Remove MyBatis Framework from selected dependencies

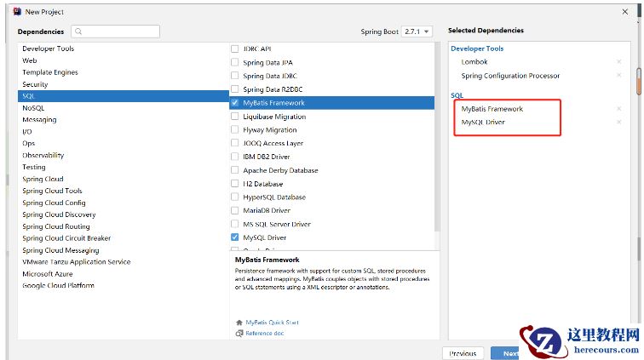(x=618, y=109)
